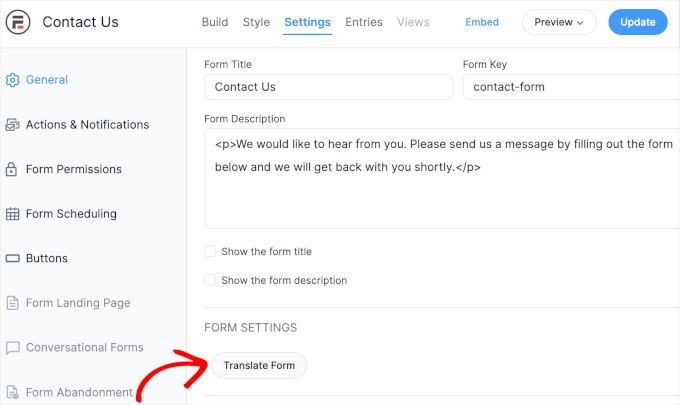Click the Actions & Notifications icon
This screenshot has height=405, width=680.
[13, 125]
